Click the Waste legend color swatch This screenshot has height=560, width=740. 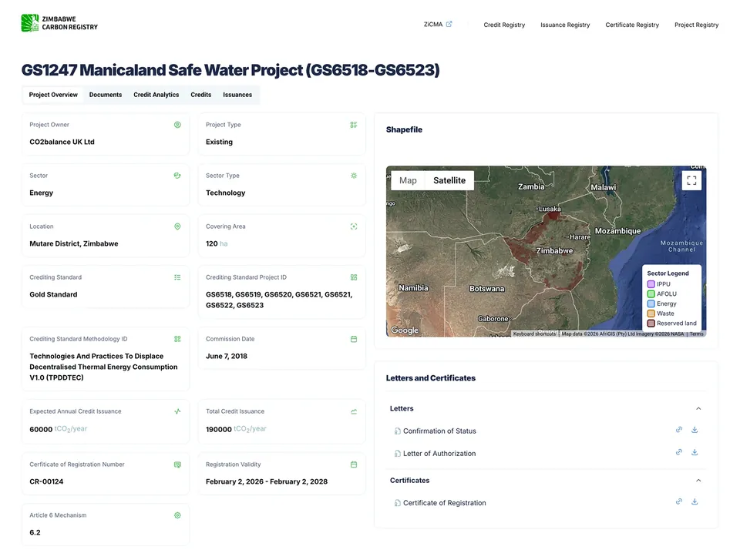point(651,314)
